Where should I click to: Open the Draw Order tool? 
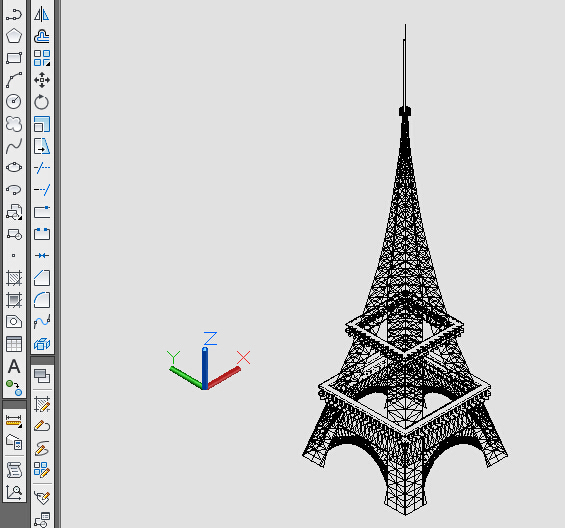42,376
